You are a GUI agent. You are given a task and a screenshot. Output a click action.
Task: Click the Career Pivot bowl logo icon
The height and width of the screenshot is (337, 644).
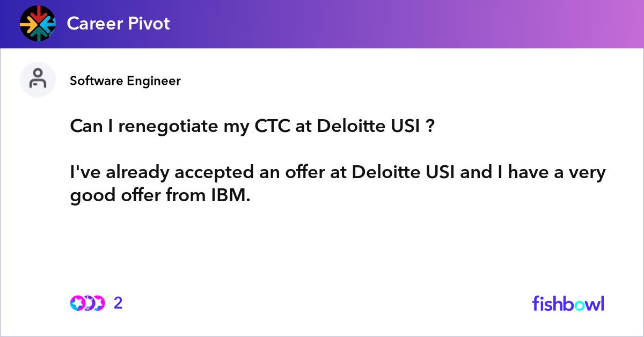[38, 23]
